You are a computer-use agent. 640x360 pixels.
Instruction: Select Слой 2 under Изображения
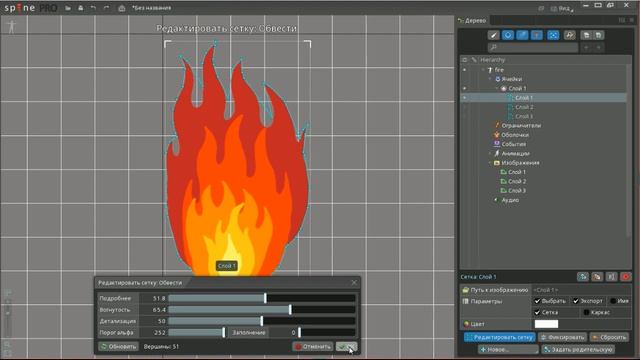pos(517,181)
